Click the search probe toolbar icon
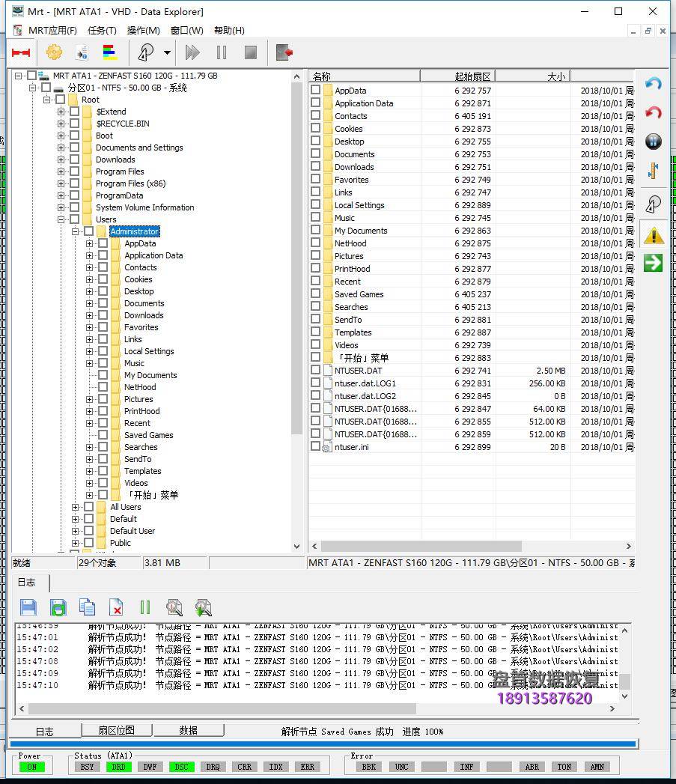The height and width of the screenshot is (784, 676). click(145, 52)
